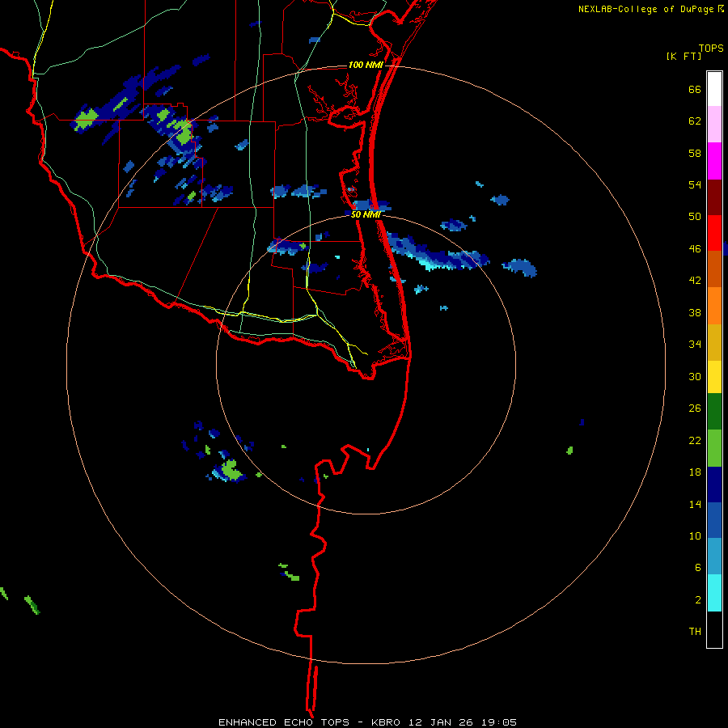The width and height of the screenshot is (728, 728).
Task: Choose the legend value "38"
Action: point(695,312)
